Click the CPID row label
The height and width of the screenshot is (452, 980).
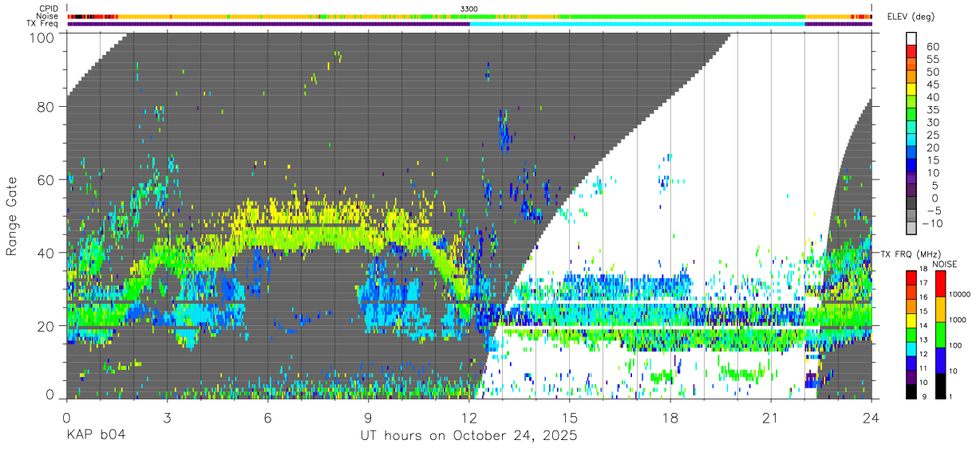(49, 9)
